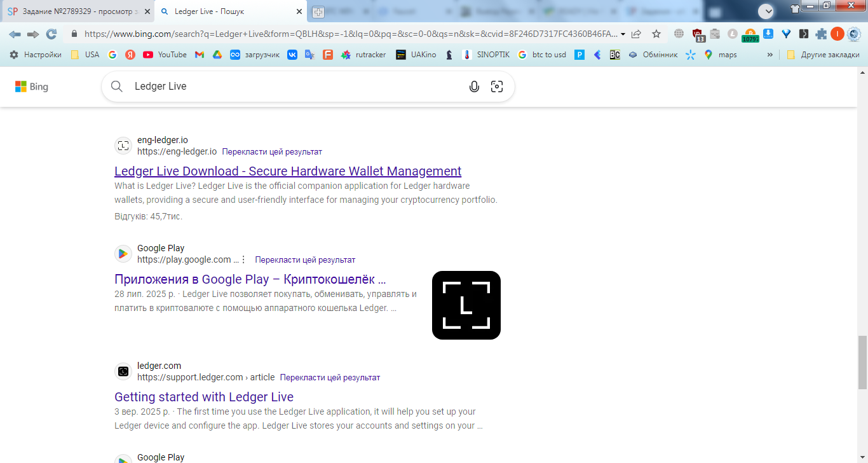The image size is (868, 463).
Task: Open the Bitcoin price extension showing 10797
Action: pos(750,35)
